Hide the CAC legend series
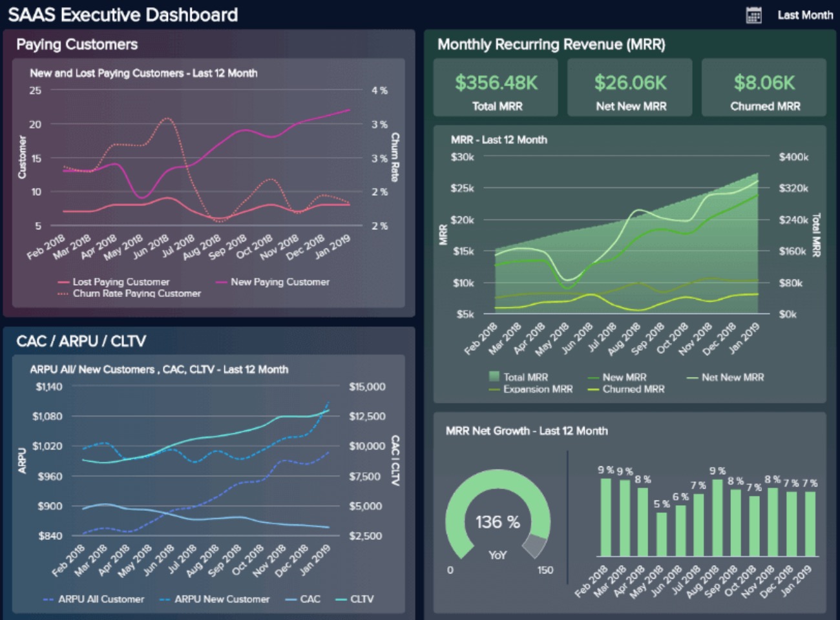This screenshot has height=620, width=840. [303, 599]
